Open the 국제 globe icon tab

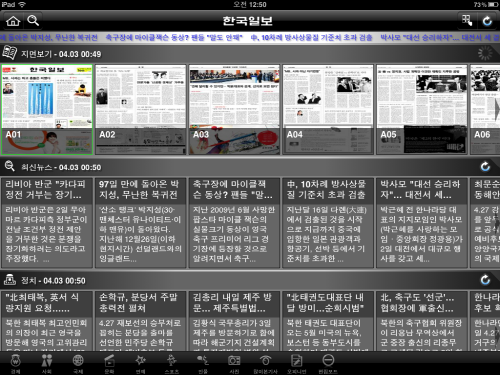tap(78, 363)
